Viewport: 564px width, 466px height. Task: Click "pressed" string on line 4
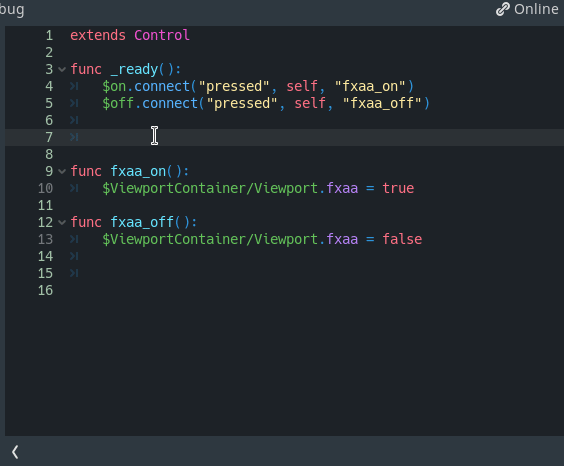(234, 86)
